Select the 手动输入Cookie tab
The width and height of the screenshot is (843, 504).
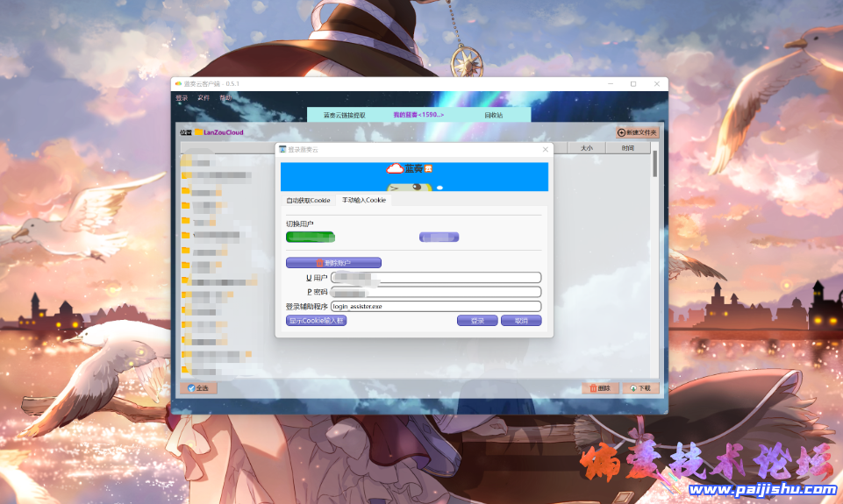click(x=363, y=201)
